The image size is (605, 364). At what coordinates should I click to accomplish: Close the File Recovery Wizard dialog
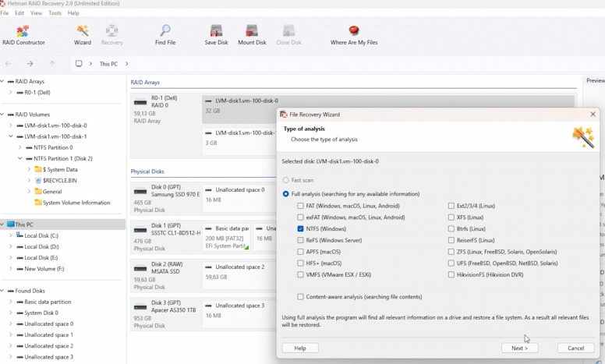[593, 114]
